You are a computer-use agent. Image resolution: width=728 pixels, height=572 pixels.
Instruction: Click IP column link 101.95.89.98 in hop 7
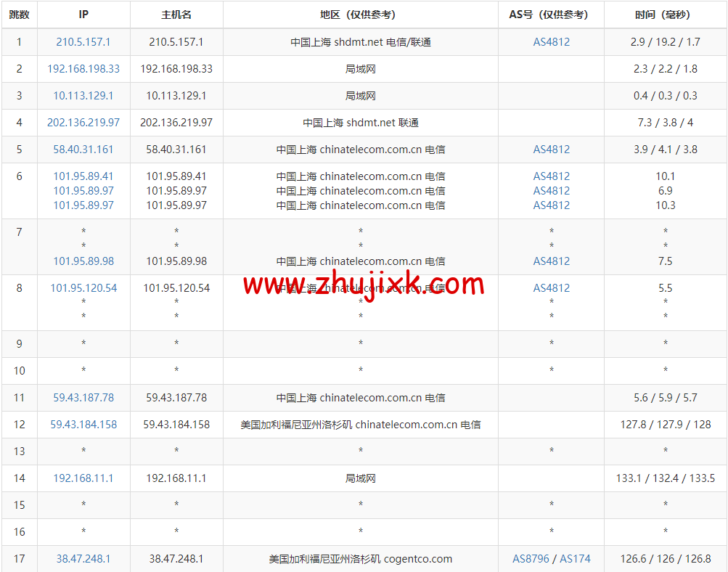[x=83, y=261]
